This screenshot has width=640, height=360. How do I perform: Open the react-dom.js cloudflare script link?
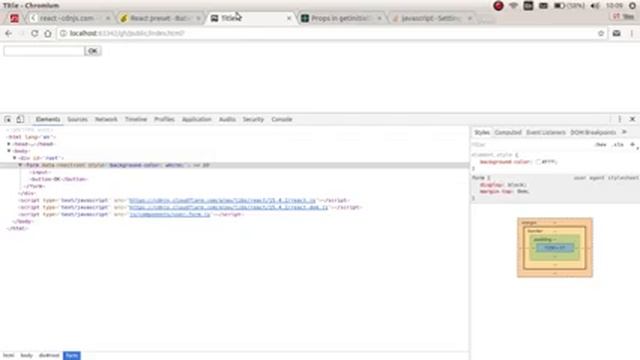pos(229,207)
